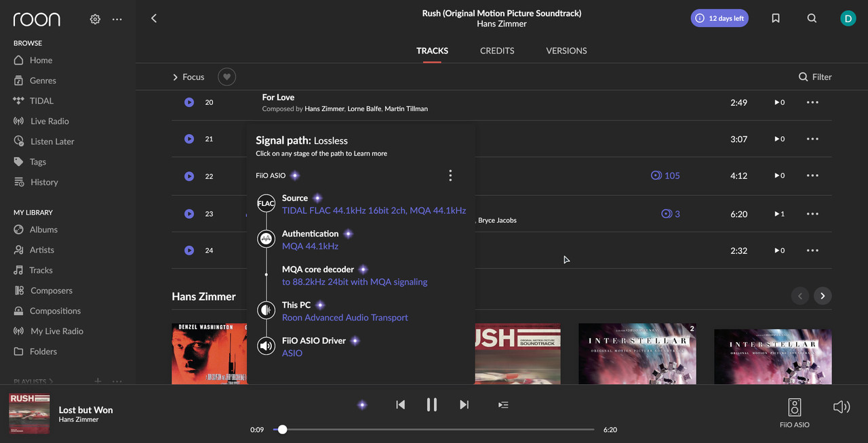Viewport: 868px width, 443px height.
Task: Go back using the left arrow
Action: (x=154, y=18)
